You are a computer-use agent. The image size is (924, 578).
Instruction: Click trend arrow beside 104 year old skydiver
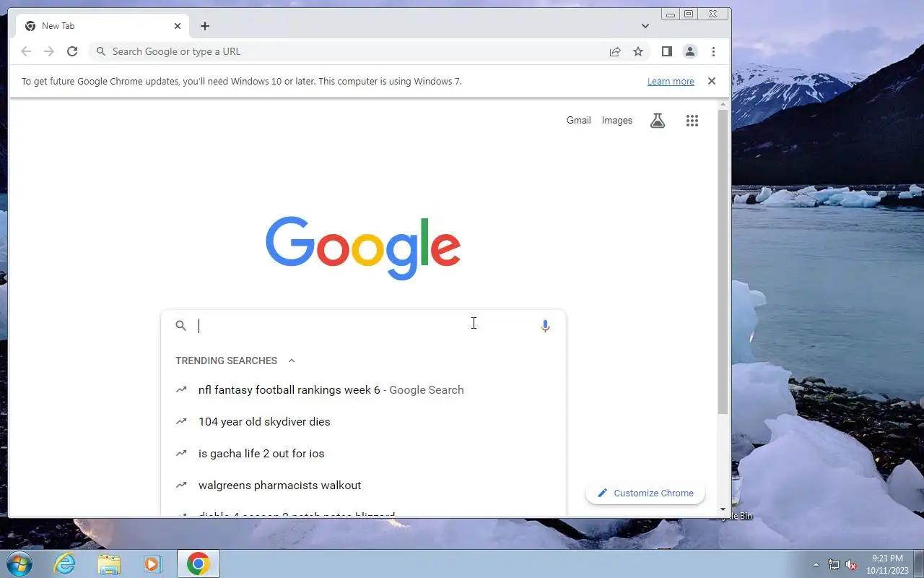click(181, 421)
